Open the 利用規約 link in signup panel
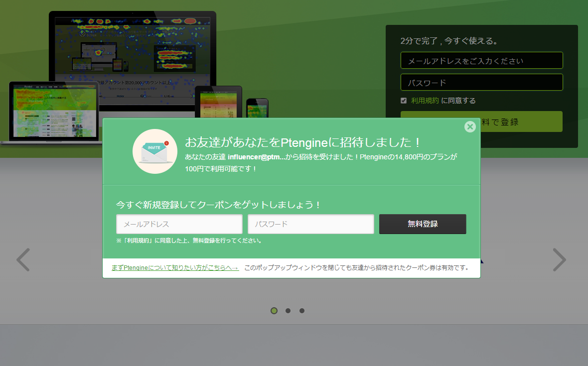Image resolution: width=588 pixels, height=366 pixels. tap(425, 101)
